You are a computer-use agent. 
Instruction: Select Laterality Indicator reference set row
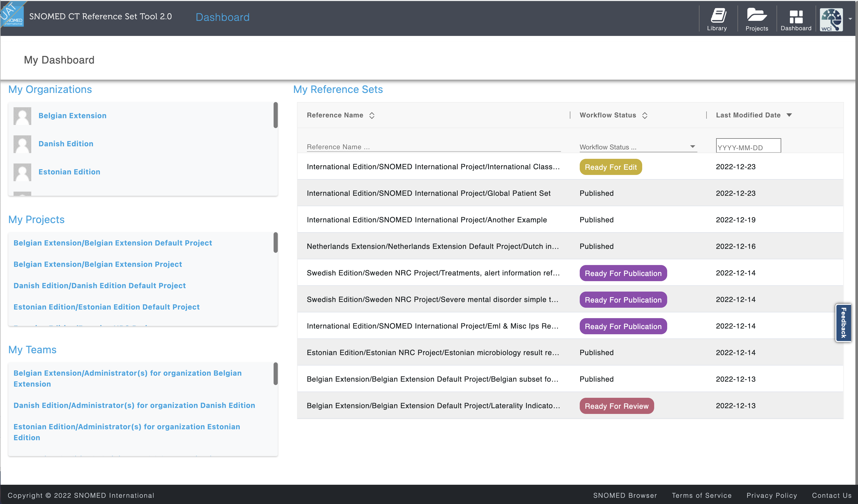click(570, 406)
